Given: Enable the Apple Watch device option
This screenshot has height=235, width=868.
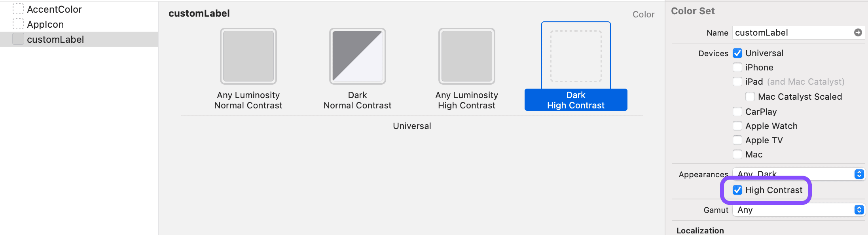Looking at the screenshot, I should [737, 125].
